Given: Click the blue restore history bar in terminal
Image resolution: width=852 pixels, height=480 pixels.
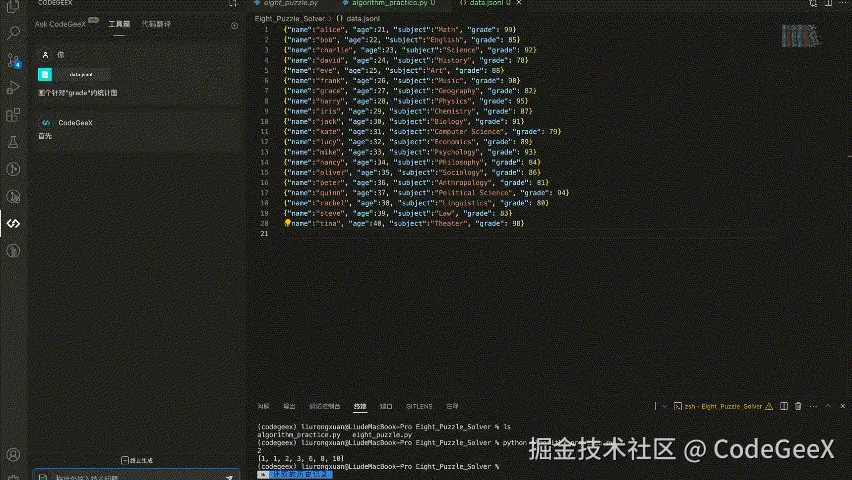Looking at the screenshot, I should [x=296, y=475].
